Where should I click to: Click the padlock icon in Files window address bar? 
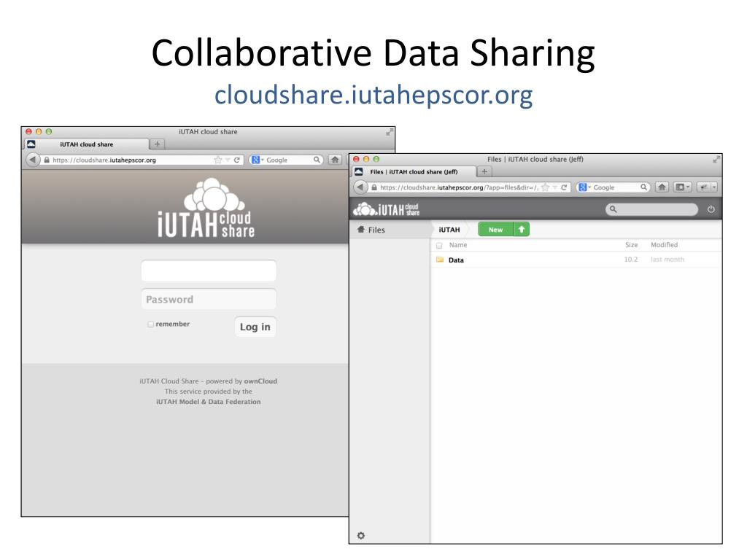click(x=374, y=187)
